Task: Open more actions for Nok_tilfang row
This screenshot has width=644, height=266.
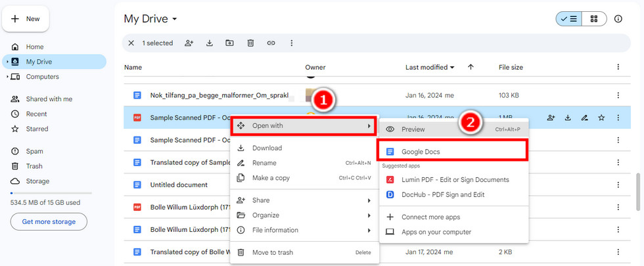Action: 618,95
